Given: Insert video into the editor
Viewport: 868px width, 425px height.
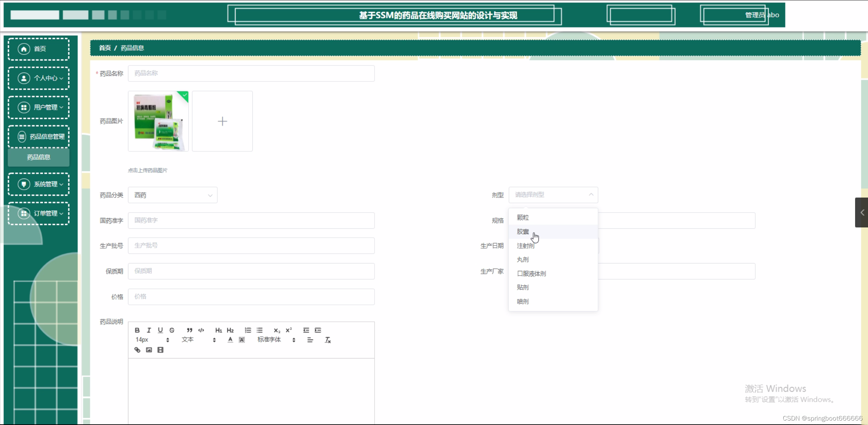Looking at the screenshot, I should [x=160, y=350].
